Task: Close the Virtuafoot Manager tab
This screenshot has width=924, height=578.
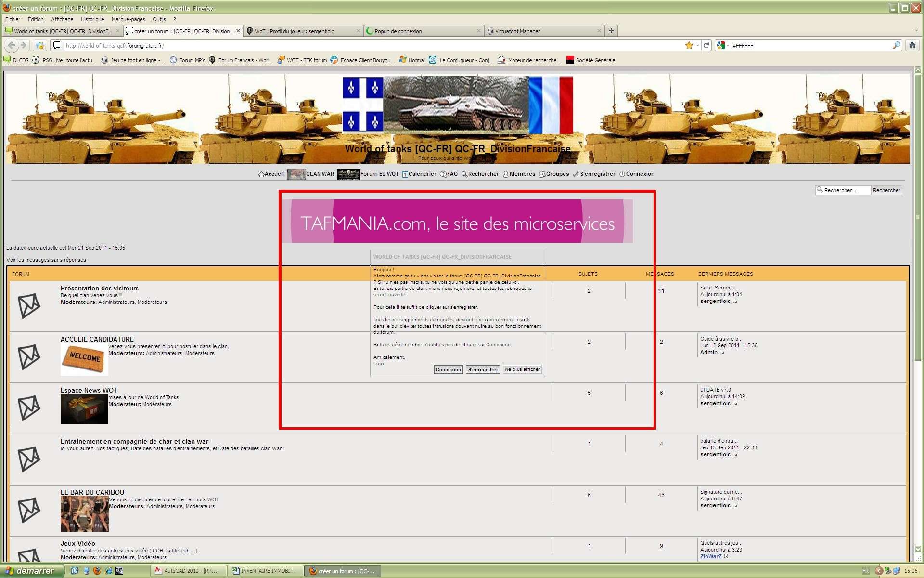Action: tap(599, 31)
